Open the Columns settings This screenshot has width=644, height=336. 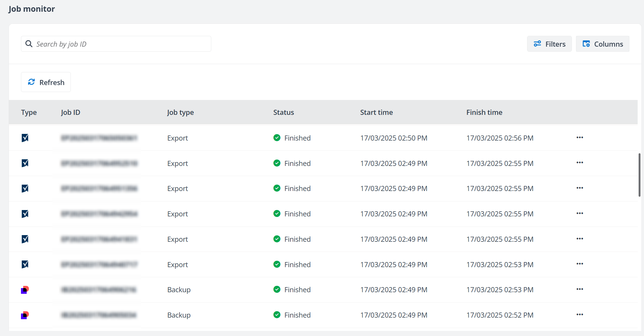(x=602, y=44)
